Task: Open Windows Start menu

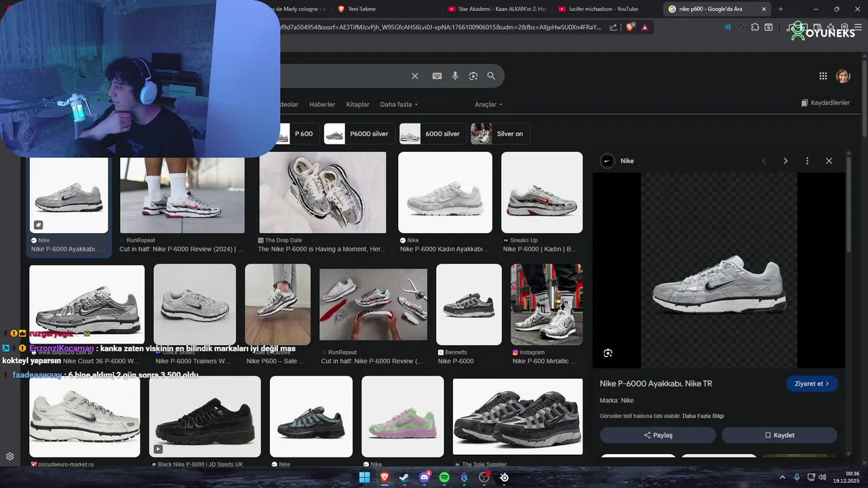Action: 365,477
